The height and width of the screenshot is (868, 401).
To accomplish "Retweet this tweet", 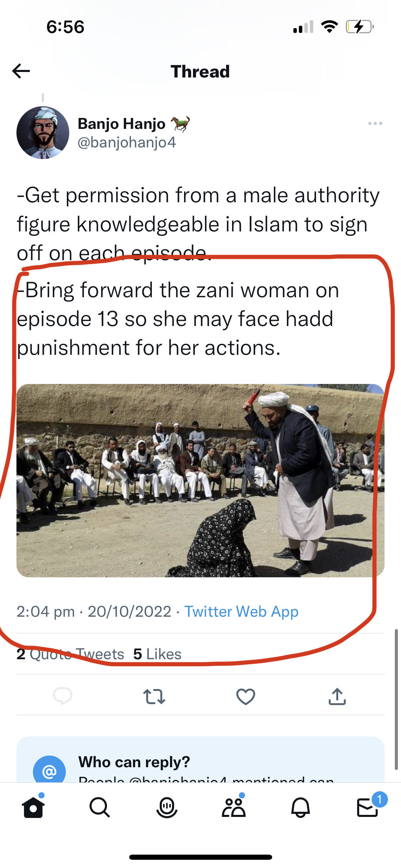I will [154, 696].
